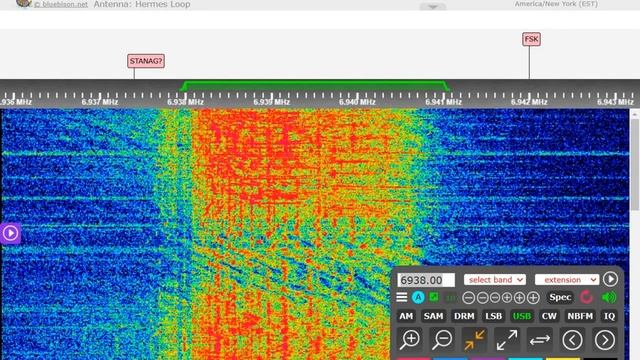Mute audio with the green speaker icon

[609, 297]
